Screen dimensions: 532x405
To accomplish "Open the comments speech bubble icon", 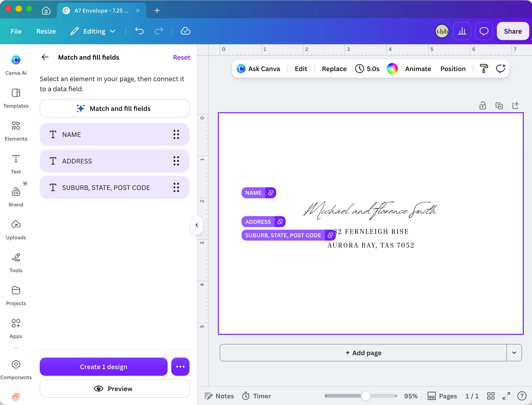I will coord(484,31).
